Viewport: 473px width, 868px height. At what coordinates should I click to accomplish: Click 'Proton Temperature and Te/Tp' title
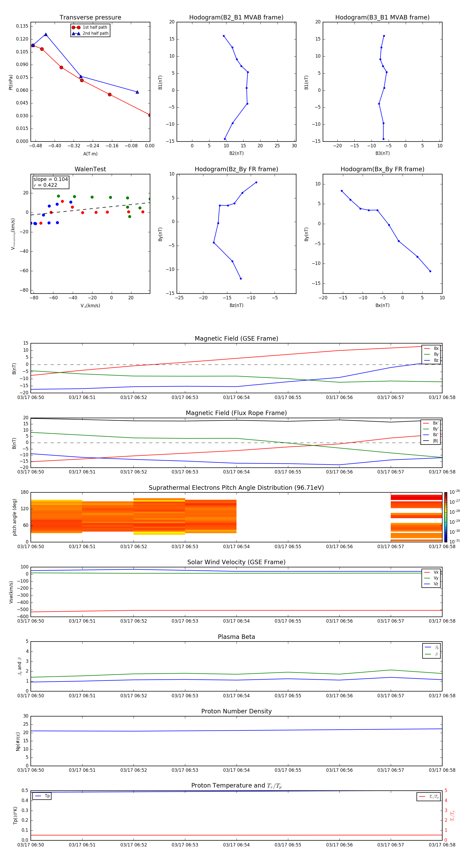236,786
